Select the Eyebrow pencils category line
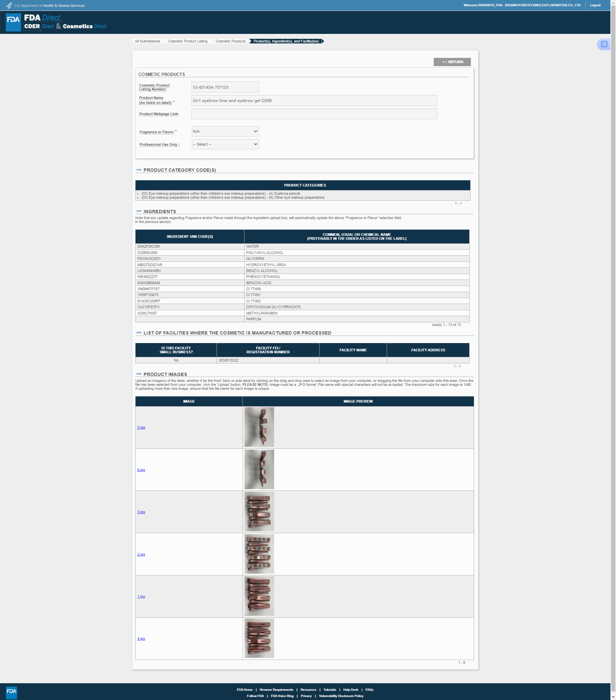616x700 pixels. coord(221,193)
